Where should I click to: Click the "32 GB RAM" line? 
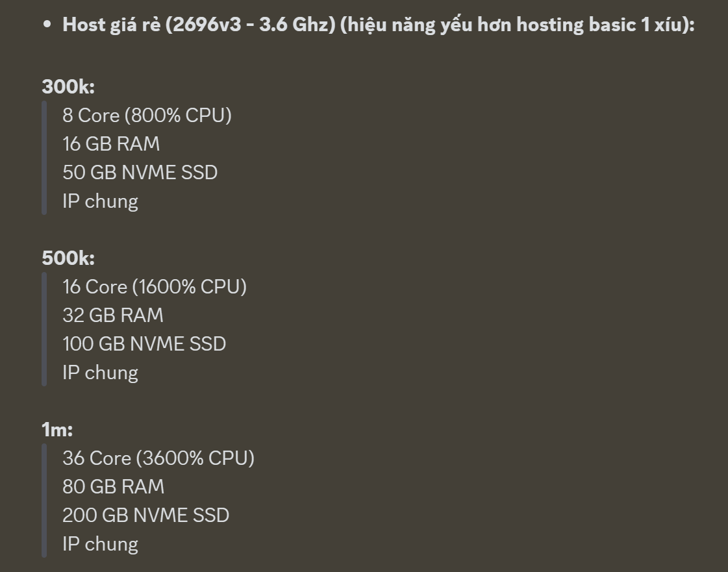click(x=113, y=316)
